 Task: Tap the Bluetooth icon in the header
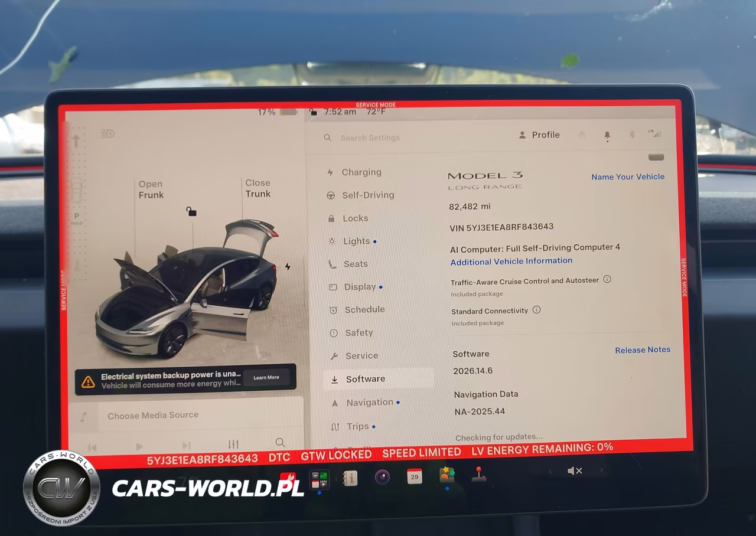[631, 134]
